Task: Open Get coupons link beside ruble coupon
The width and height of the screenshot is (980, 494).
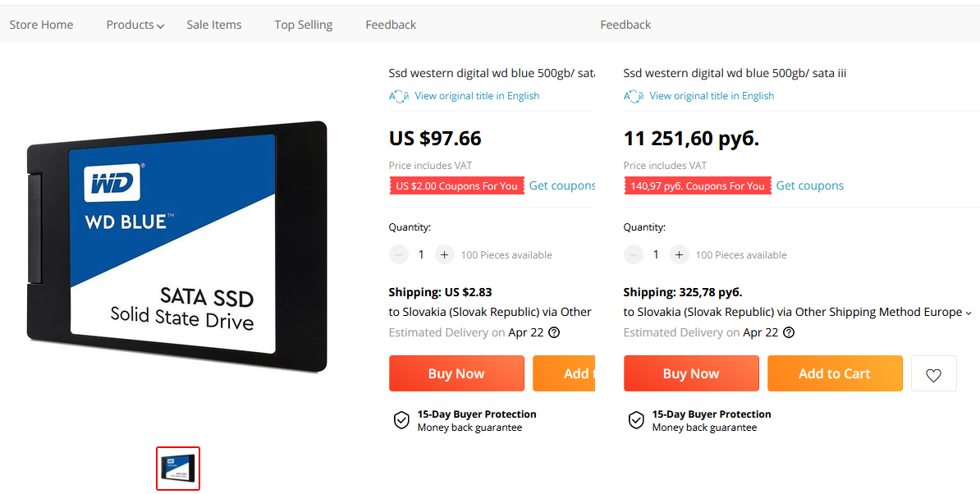Action: click(x=809, y=185)
